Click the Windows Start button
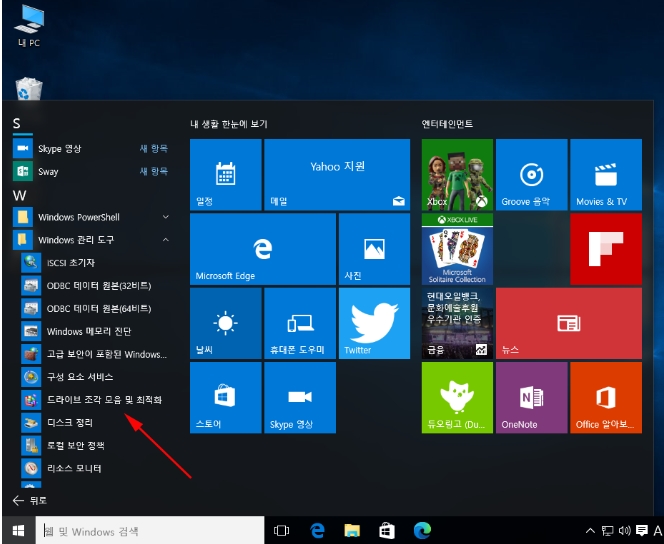This screenshot has height=544, width=664. point(18,530)
